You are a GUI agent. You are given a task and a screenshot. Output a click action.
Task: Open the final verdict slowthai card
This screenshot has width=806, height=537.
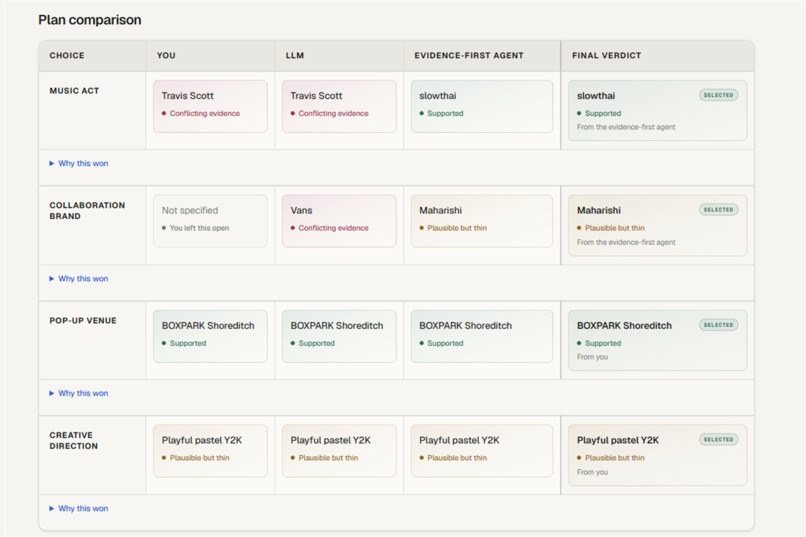tap(657, 110)
